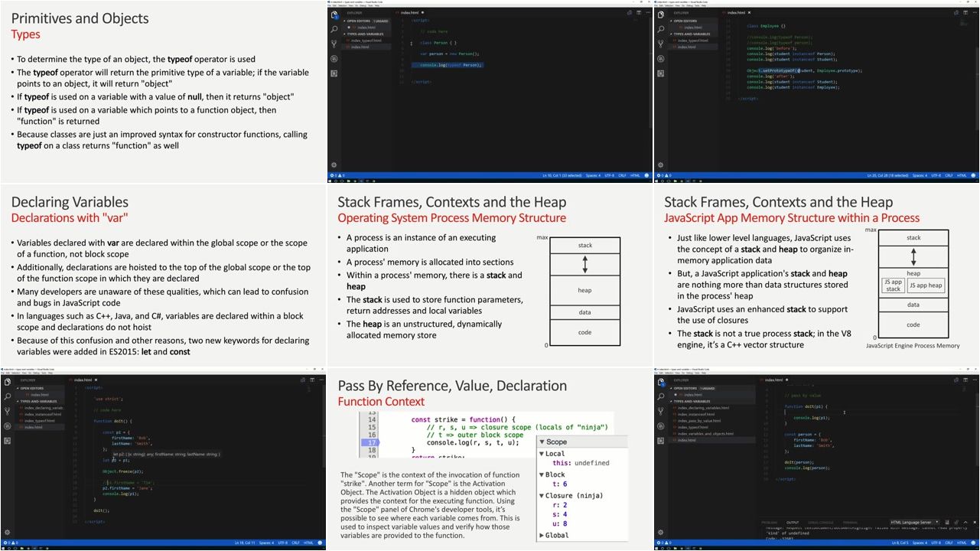The width and height of the screenshot is (980, 551).
Task: Collapse the Closure (ninja) scope entry
Action: click(x=542, y=495)
